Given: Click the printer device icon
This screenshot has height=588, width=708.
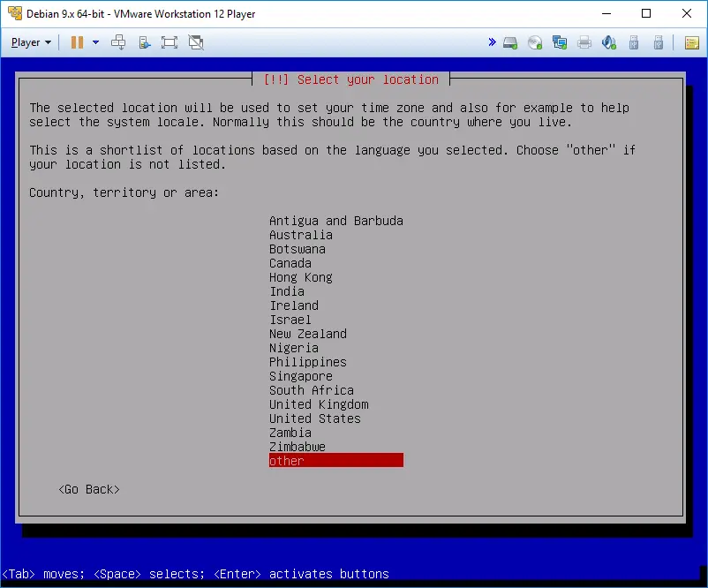Looking at the screenshot, I should (x=584, y=42).
